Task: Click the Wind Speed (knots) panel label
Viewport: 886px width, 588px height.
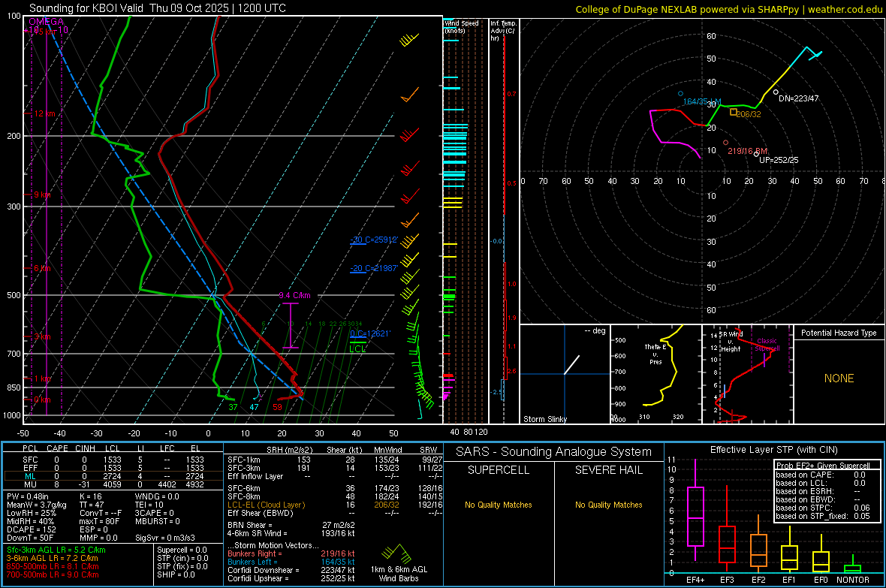Action: click(461, 26)
